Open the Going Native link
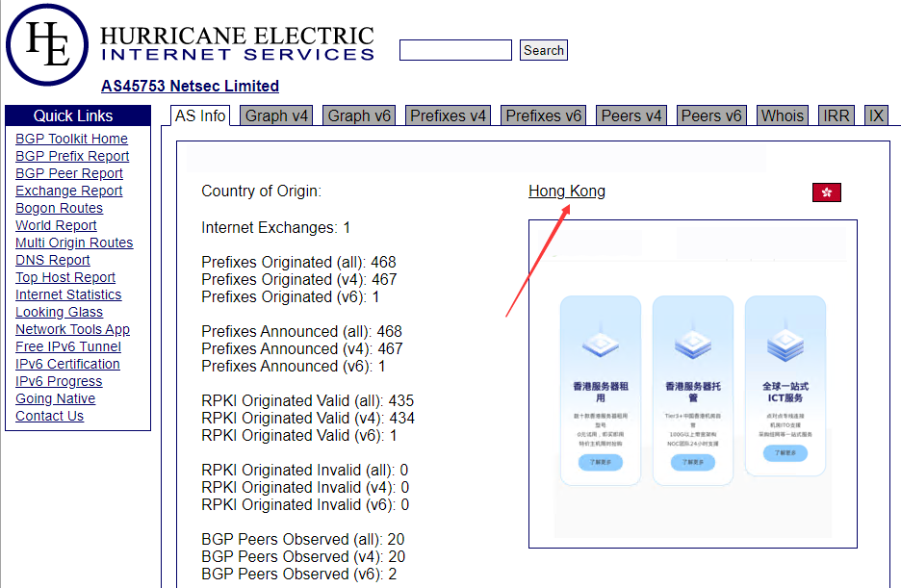 pyautogui.click(x=55, y=398)
